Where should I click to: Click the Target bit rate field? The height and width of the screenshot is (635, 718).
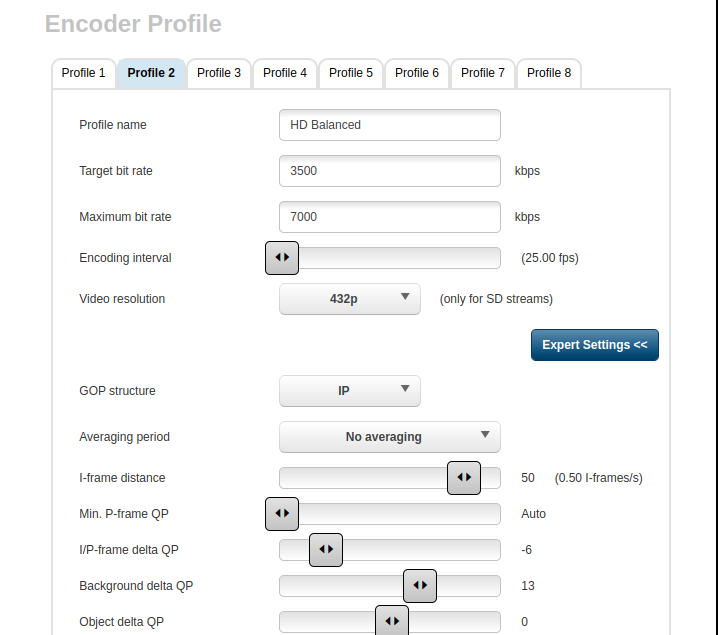point(389,171)
